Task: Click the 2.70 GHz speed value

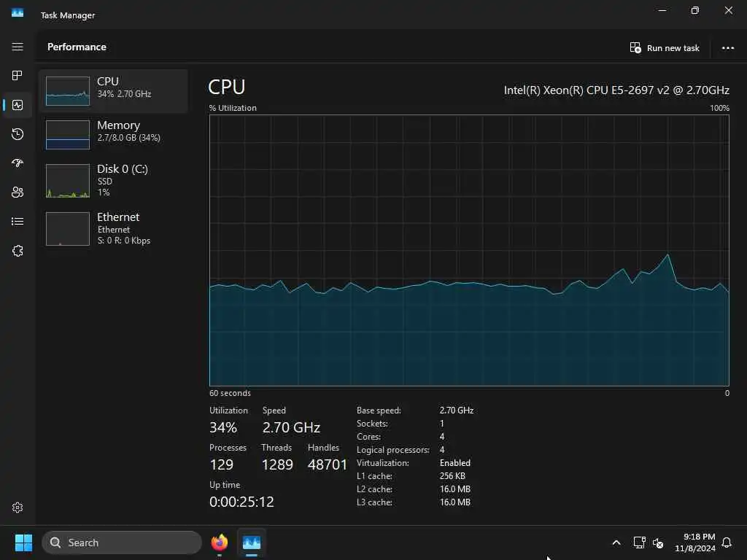Action: point(291,427)
